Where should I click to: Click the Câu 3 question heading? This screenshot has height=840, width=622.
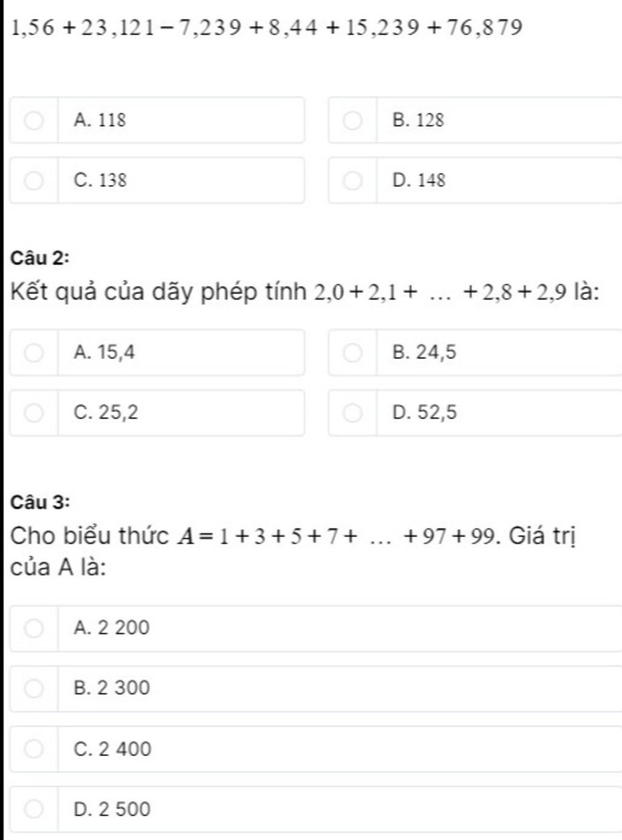tap(40, 502)
